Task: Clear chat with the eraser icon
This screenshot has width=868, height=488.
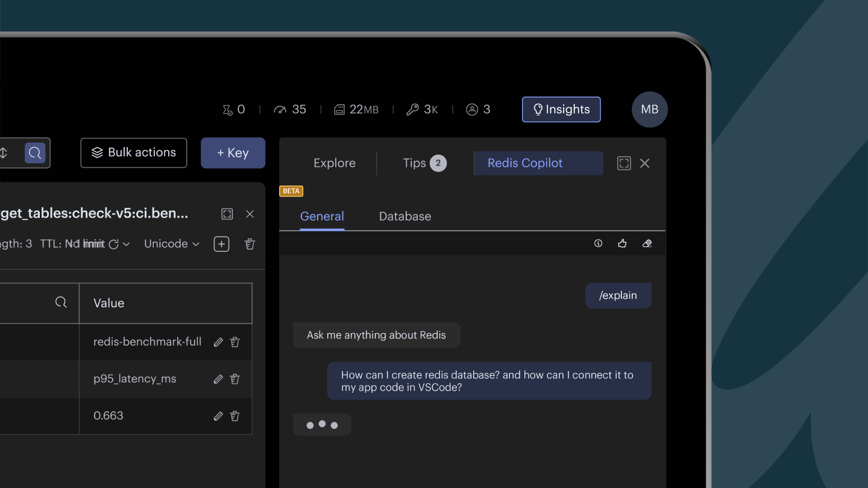Action: click(x=647, y=243)
